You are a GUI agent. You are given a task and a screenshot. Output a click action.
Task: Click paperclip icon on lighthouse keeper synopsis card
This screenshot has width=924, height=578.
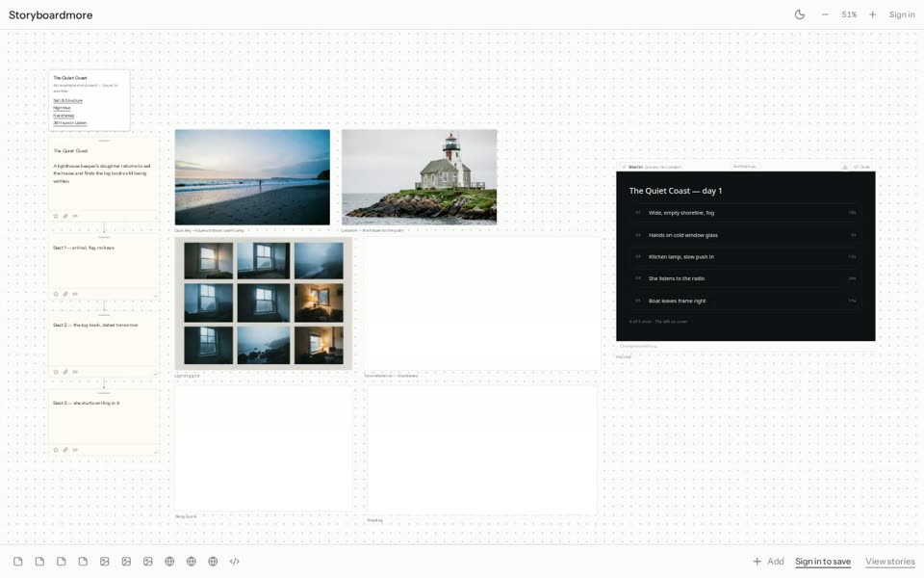(65, 216)
